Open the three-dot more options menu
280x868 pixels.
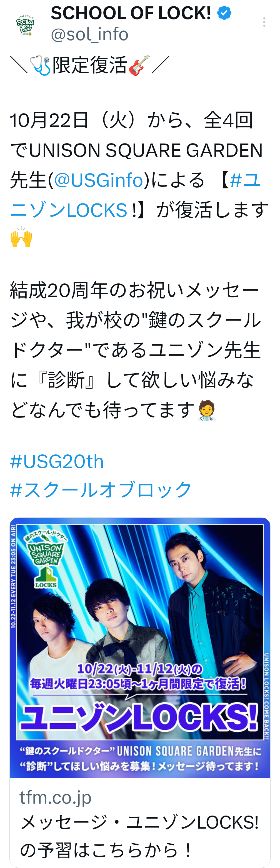click(264, 22)
